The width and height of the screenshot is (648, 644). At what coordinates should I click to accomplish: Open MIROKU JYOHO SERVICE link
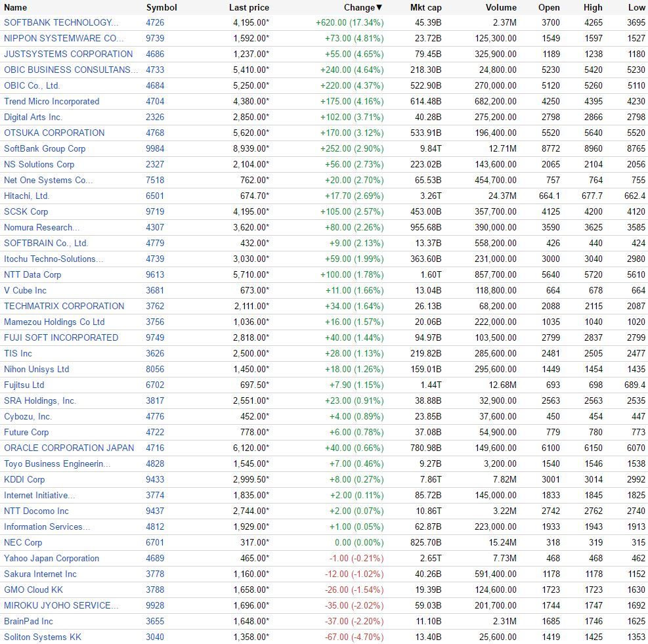61,605
